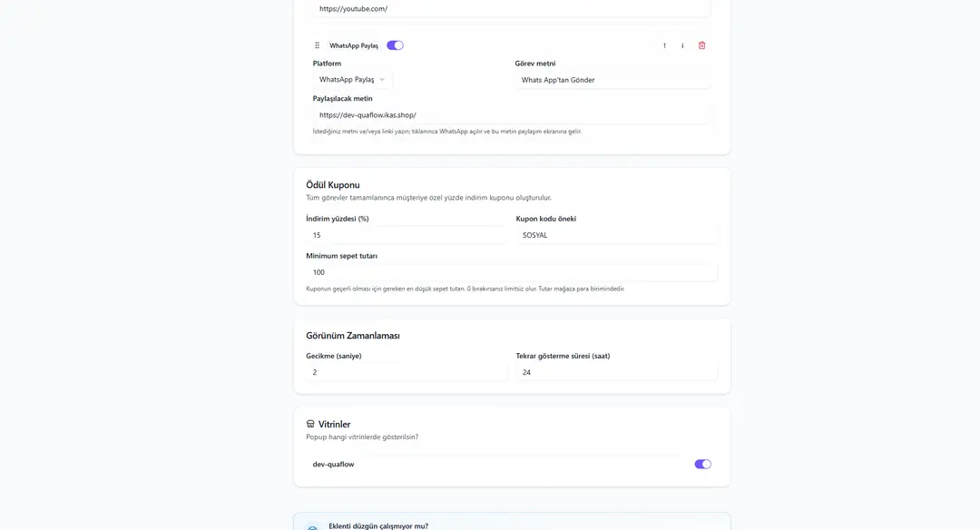Click the Kupon kodu öneki field SOSYAL

pos(616,235)
